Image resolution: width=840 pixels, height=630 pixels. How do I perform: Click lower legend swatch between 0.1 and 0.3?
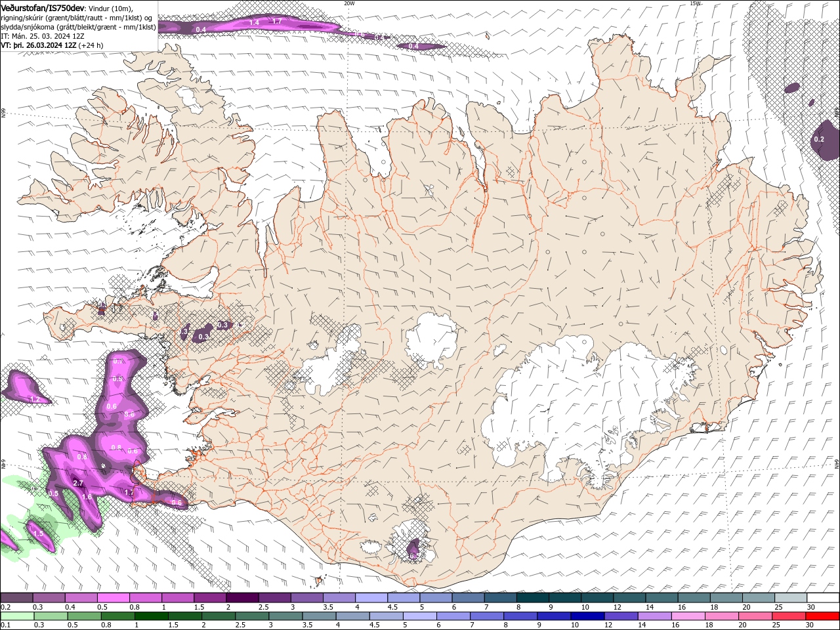[18, 616]
